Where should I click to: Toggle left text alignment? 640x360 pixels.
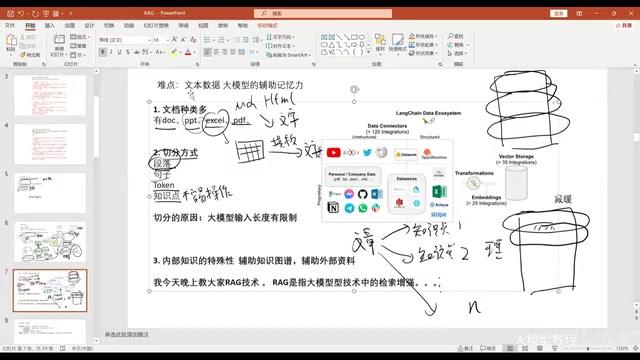pos(207,52)
